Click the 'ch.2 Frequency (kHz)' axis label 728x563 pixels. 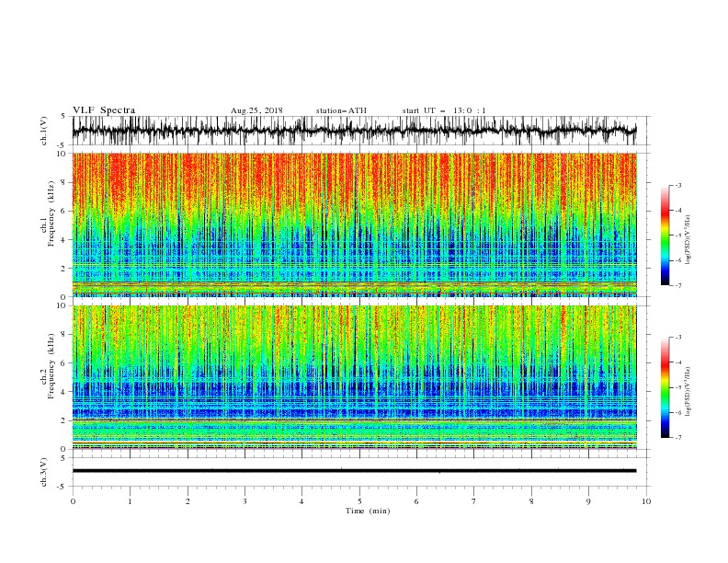pos(48,365)
